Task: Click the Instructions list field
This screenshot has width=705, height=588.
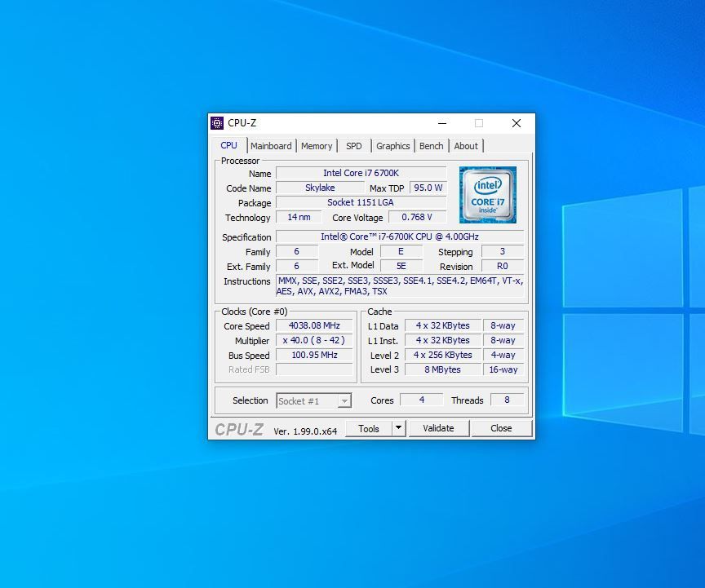Action: point(400,286)
